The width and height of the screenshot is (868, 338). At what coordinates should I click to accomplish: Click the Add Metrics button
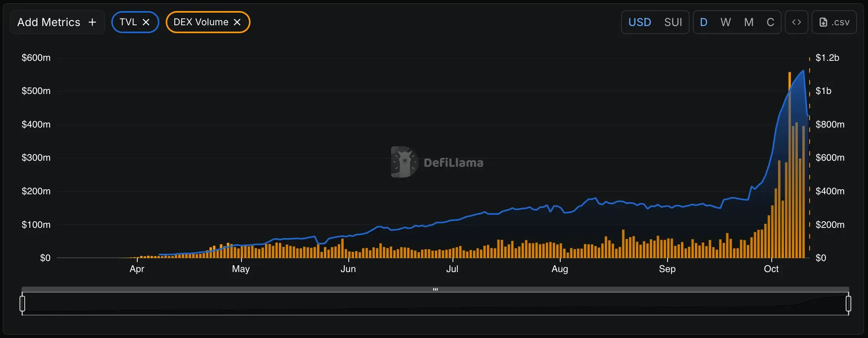[57, 22]
